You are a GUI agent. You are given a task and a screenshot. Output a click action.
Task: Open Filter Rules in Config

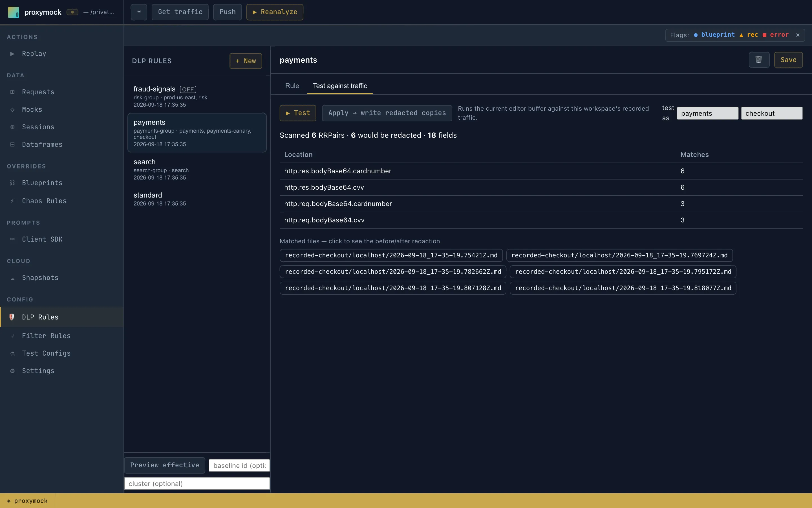(46, 336)
